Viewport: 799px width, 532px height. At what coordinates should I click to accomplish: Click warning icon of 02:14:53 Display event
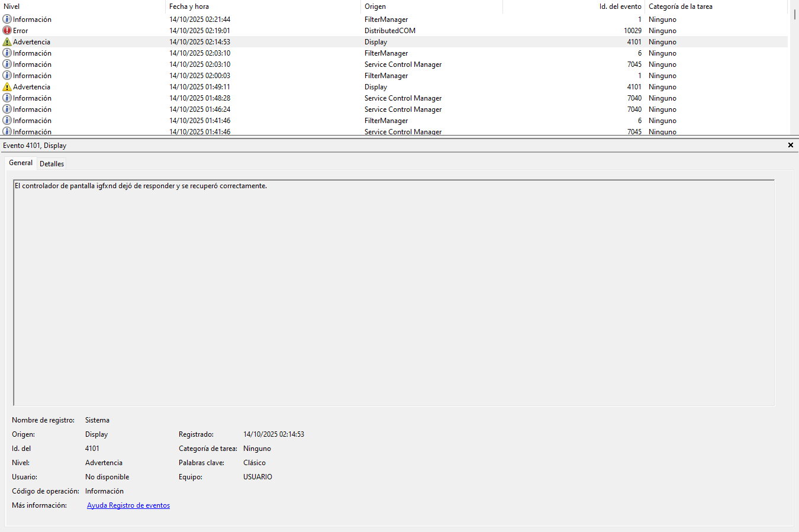[7, 42]
